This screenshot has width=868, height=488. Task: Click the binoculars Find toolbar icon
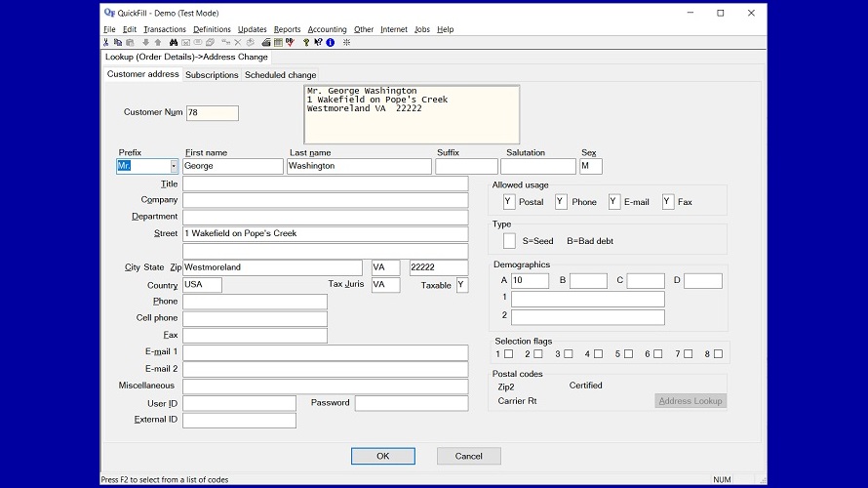pyautogui.click(x=174, y=42)
